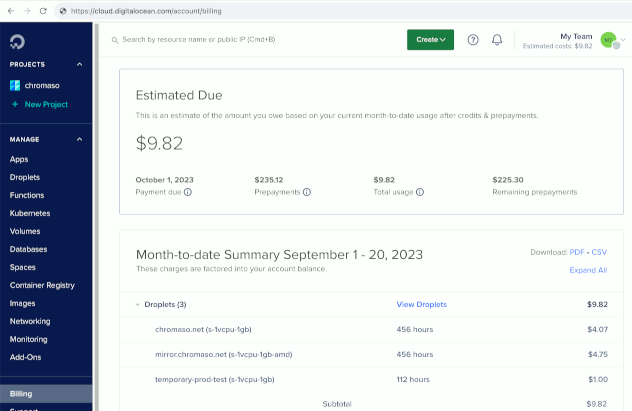Viewport: 632px width, 411px height.
Task: Click the October 1, 2023 due date
Action: [x=164, y=180]
